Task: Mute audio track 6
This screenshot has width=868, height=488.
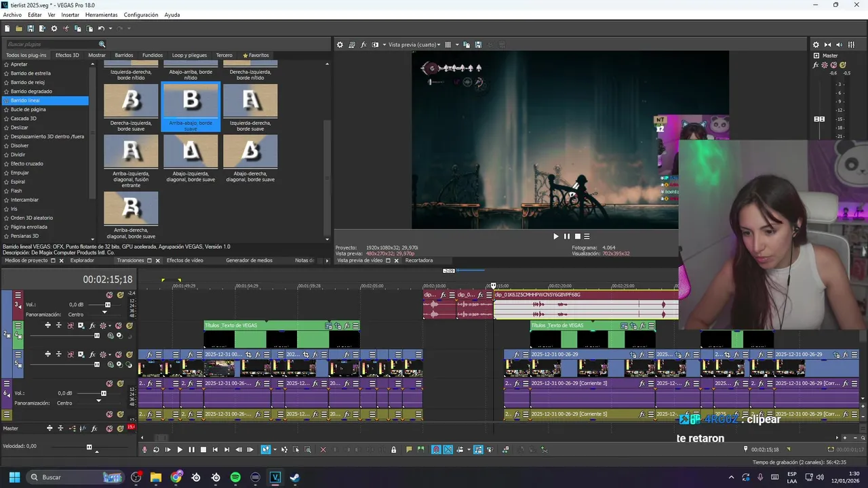Action: tap(109, 384)
